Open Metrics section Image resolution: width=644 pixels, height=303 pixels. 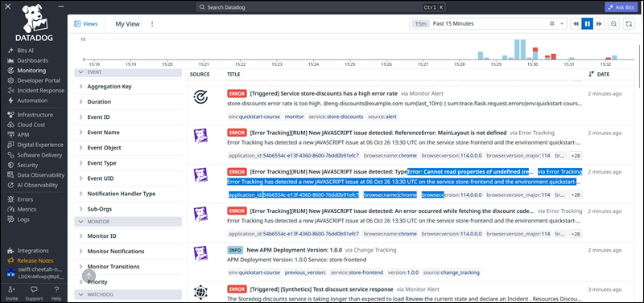coord(27,209)
